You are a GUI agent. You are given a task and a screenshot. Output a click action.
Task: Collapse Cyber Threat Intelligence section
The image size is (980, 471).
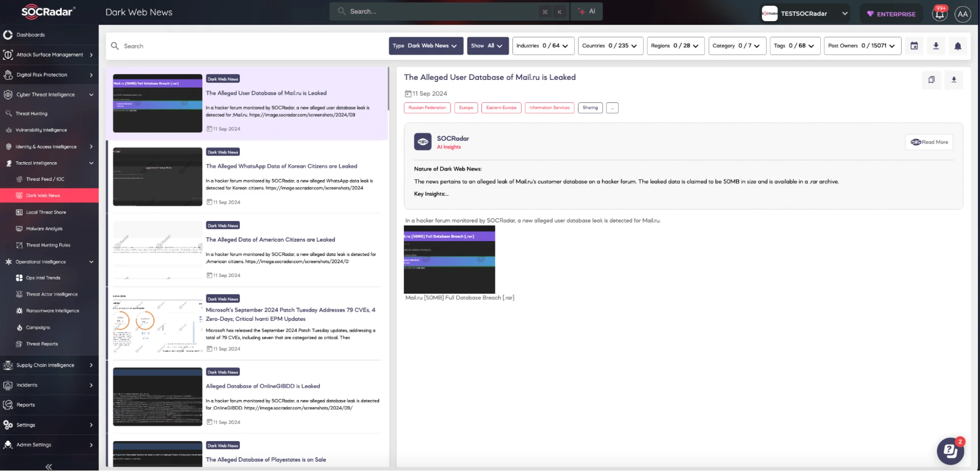(91, 95)
